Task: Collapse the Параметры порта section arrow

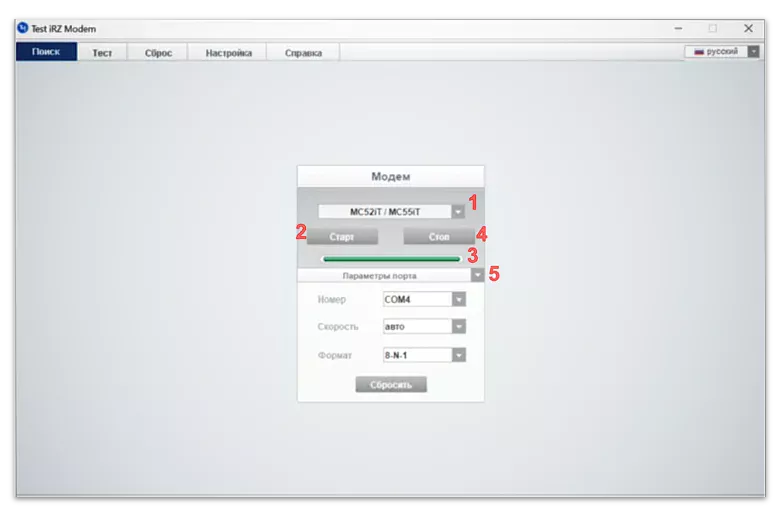Action: pos(478,275)
